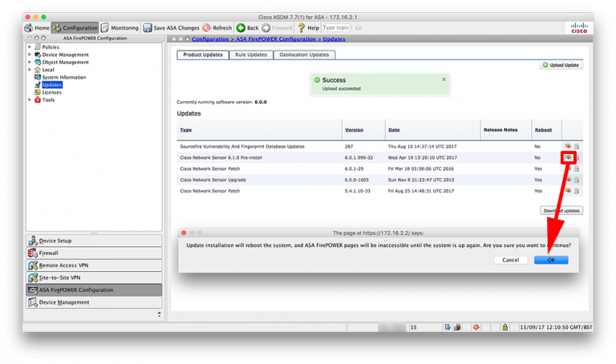616x364 pixels.
Task: Click the Go search button
Action: (359, 28)
